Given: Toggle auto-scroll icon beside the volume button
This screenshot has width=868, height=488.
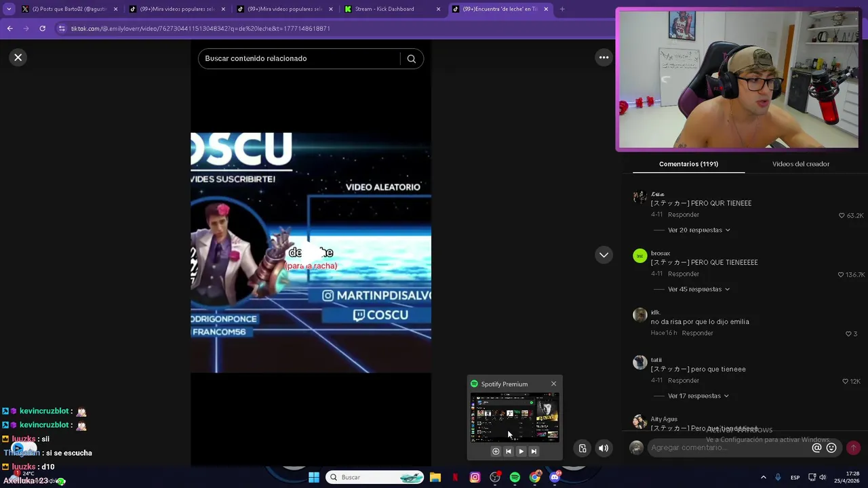Looking at the screenshot, I should (x=583, y=448).
